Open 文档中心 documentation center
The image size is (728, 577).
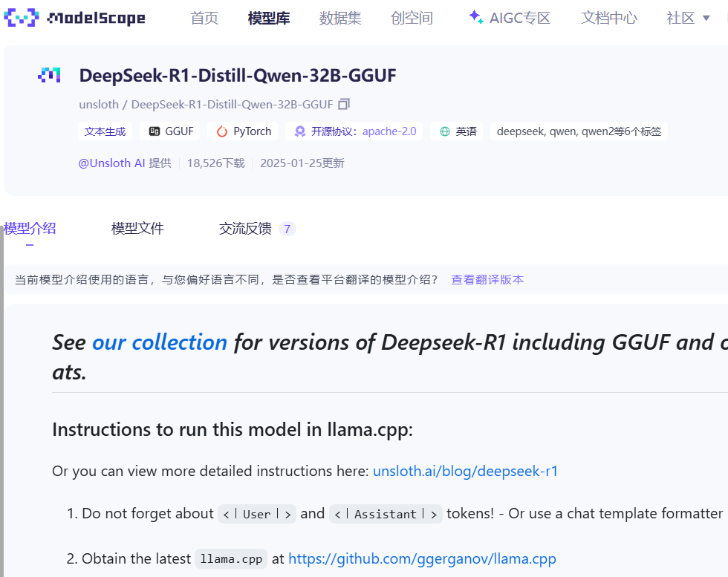(x=609, y=18)
